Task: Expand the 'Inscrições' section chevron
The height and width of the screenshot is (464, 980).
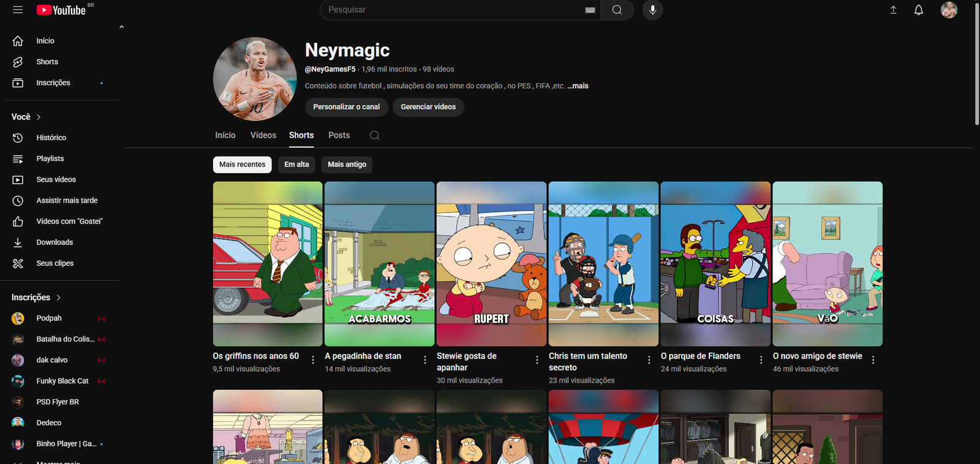Action: tap(59, 297)
